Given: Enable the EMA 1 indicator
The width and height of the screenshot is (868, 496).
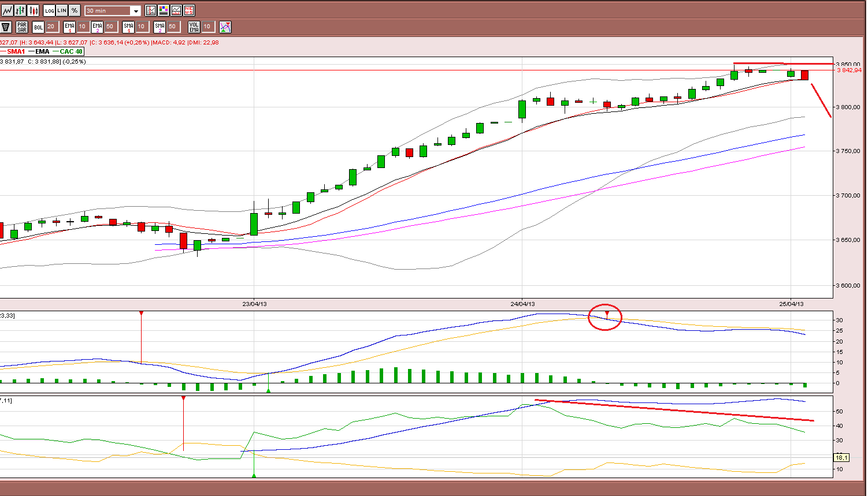Looking at the screenshot, I should pos(69,27).
